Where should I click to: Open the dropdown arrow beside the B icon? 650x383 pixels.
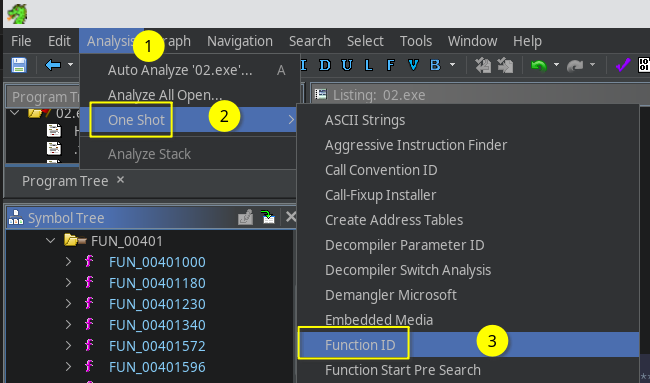[x=452, y=65]
